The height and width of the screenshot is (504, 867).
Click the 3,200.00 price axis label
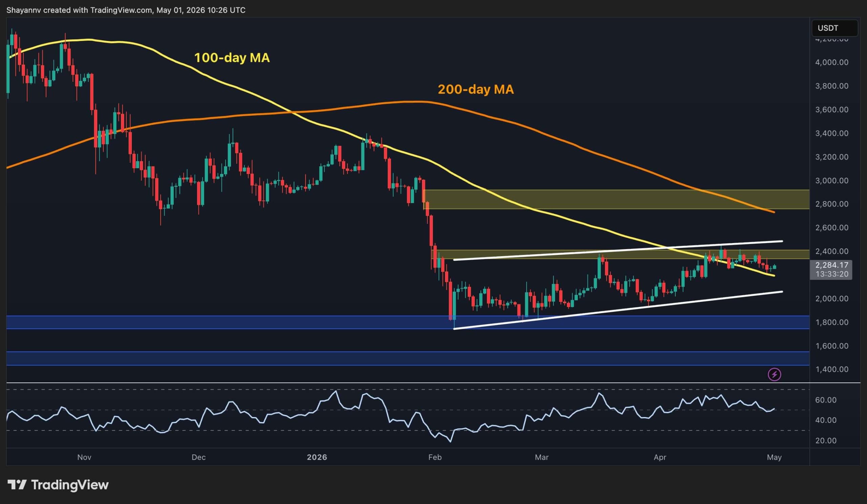click(x=831, y=157)
